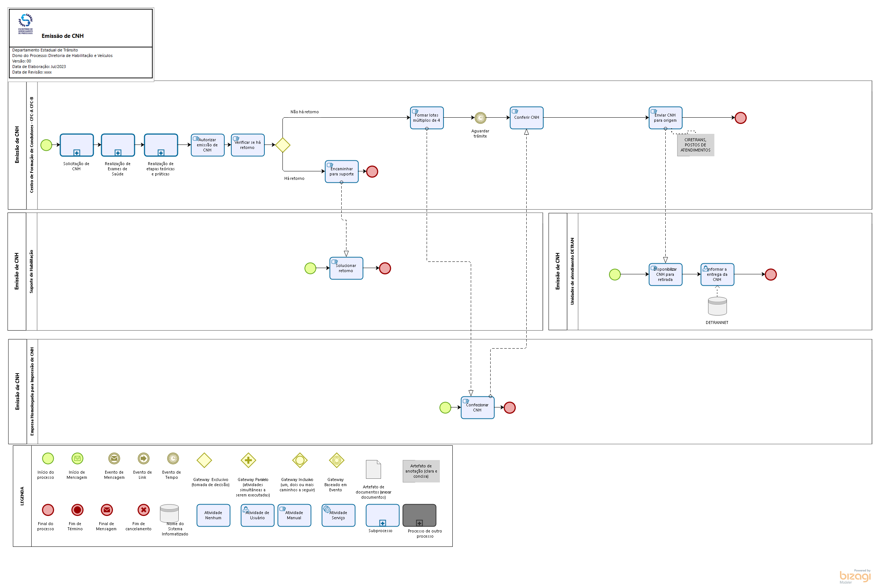Click the gray 'Processo de outro processo' legend box
This screenshot has height=588, width=879.
pyautogui.click(x=419, y=515)
